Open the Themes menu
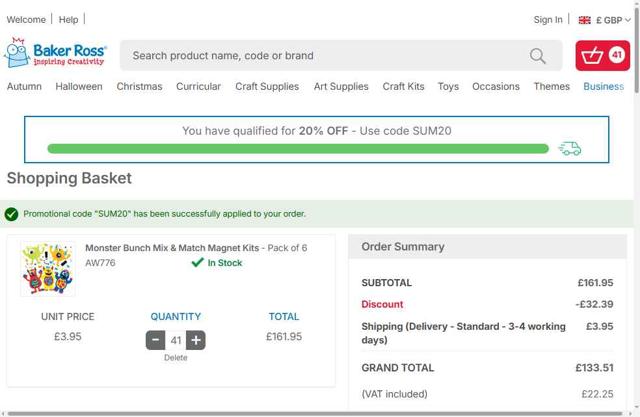This screenshot has width=640, height=417. (x=551, y=87)
